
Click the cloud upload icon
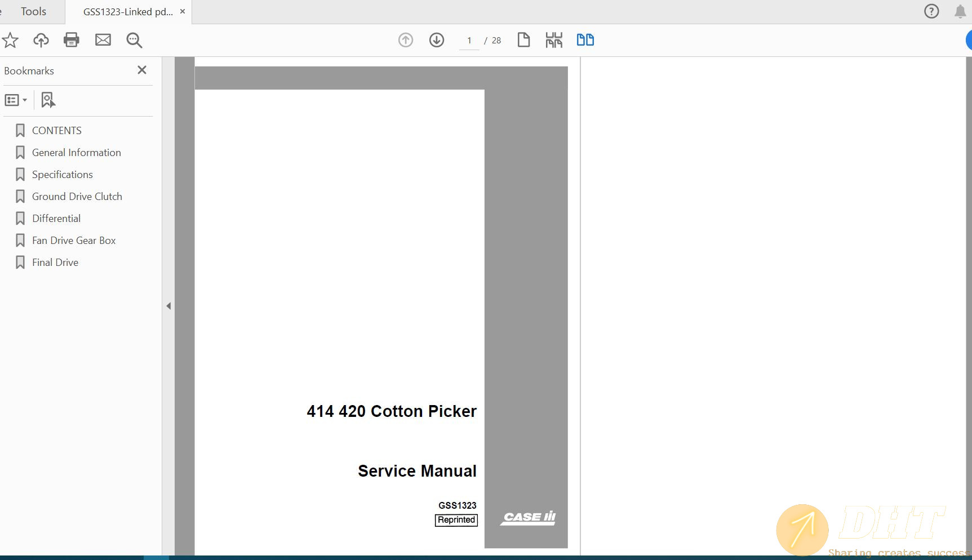pos(41,40)
